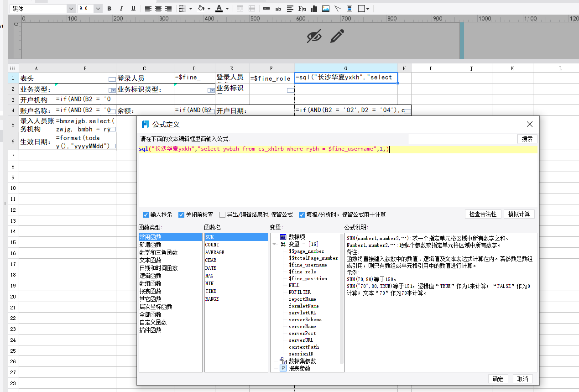Select 报表参数 tree item
The image size is (579, 392).
click(x=299, y=368)
